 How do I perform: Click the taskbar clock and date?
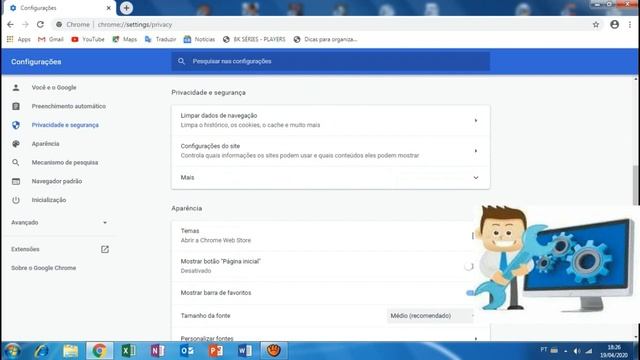pyautogui.click(x=613, y=351)
